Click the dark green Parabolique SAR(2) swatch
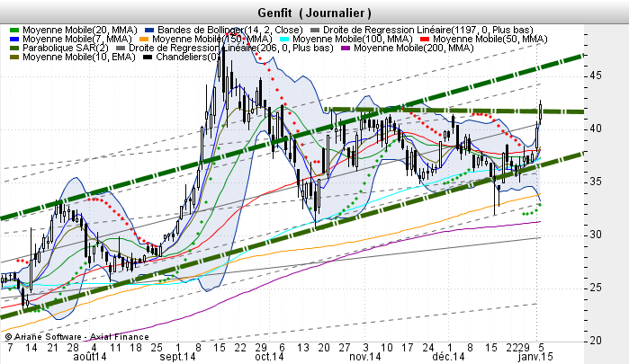The height and width of the screenshot is (364, 629). tap(14, 49)
